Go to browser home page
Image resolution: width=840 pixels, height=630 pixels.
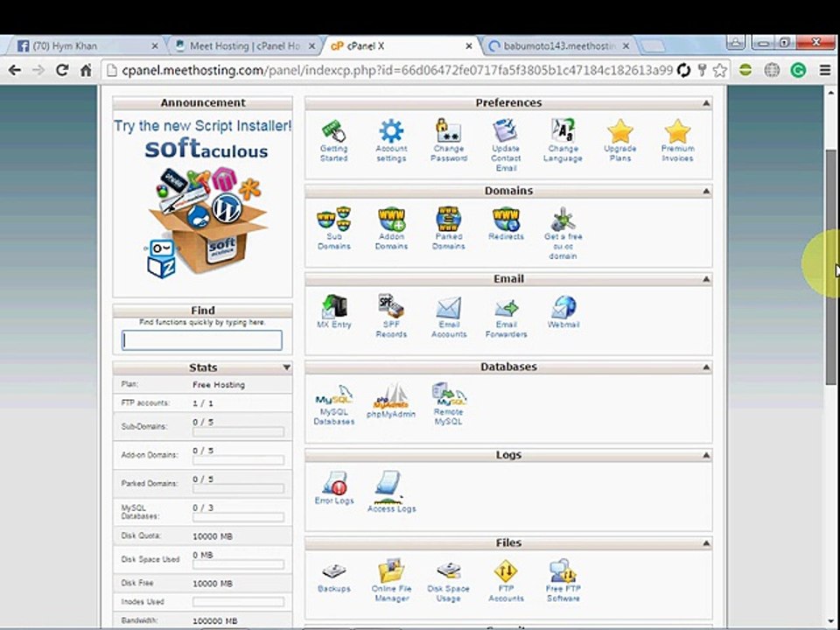pyautogui.click(x=85, y=70)
